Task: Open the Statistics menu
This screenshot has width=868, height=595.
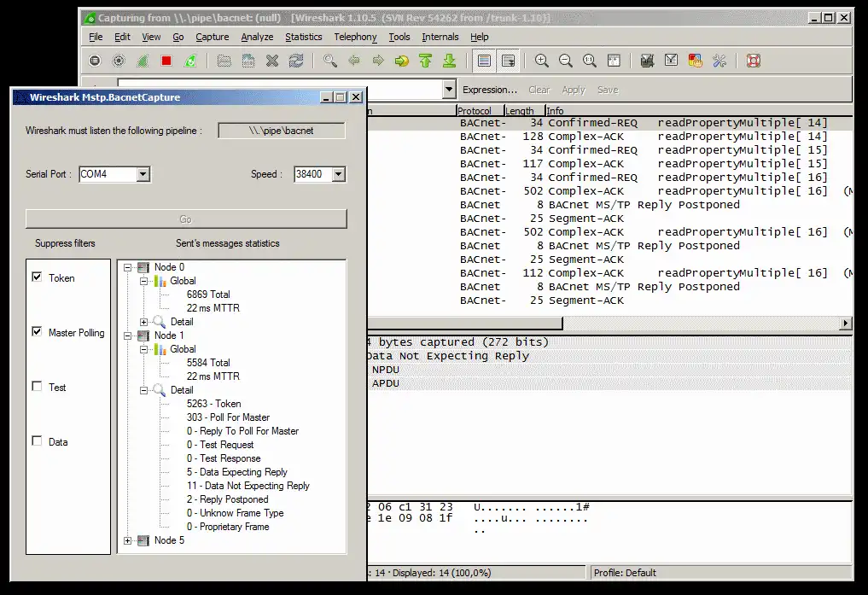Action: [x=303, y=37]
